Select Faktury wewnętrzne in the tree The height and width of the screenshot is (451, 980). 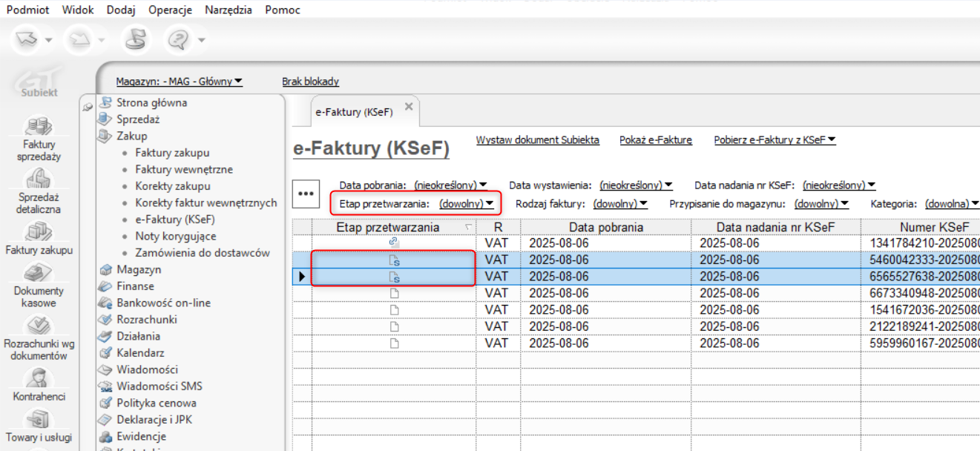183,169
